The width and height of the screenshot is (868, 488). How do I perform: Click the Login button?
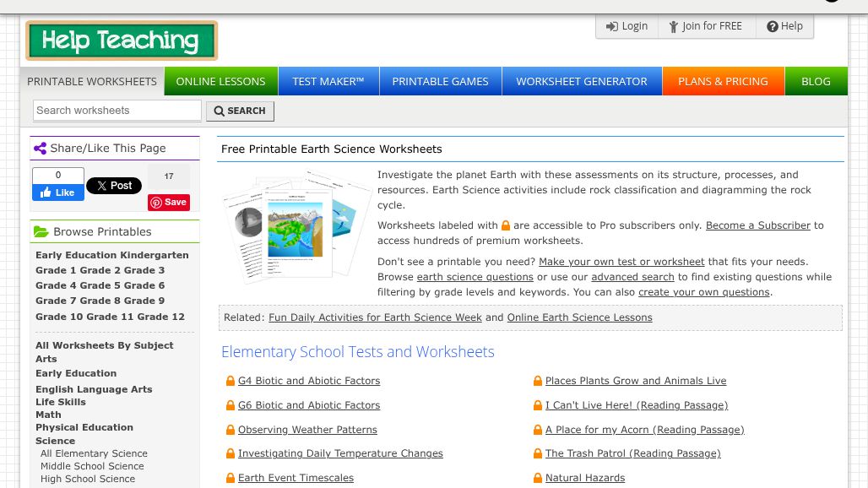tap(627, 26)
